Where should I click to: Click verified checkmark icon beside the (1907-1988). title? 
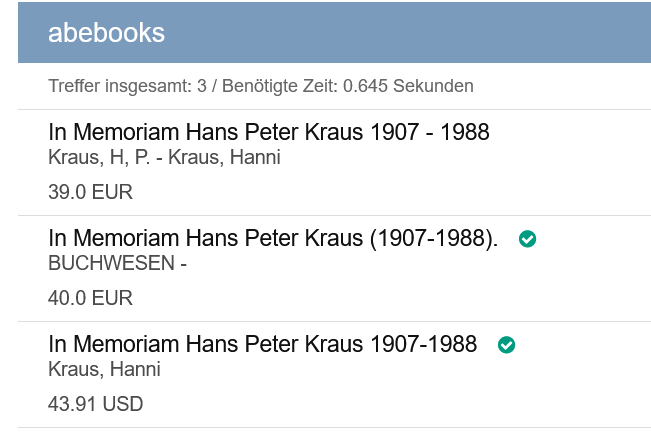pos(528,239)
